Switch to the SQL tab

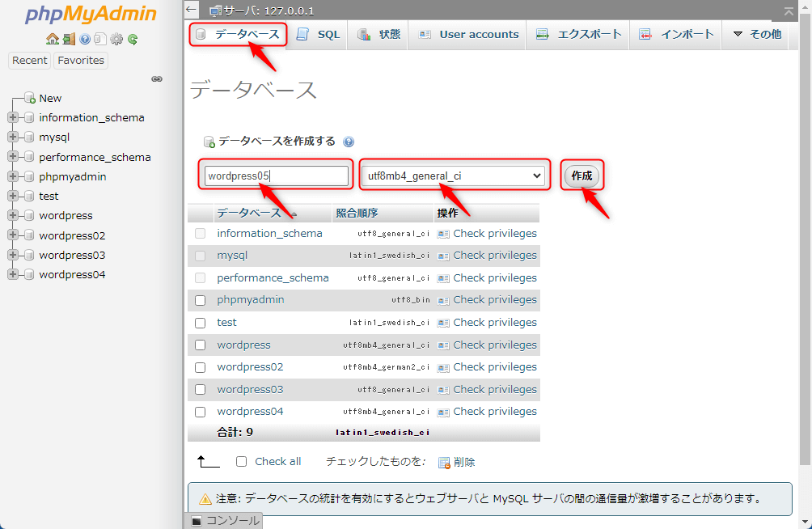[x=319, y=35]
